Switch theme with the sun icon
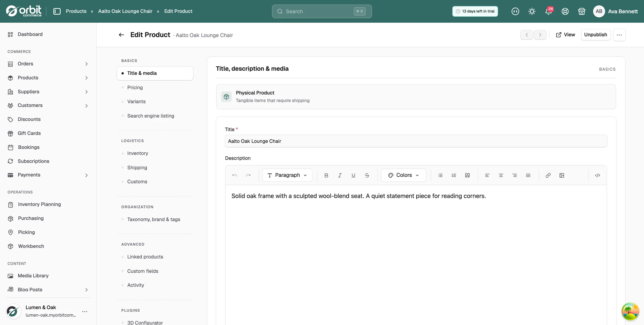This screenshot has width=644, height=325. point(532,11)
